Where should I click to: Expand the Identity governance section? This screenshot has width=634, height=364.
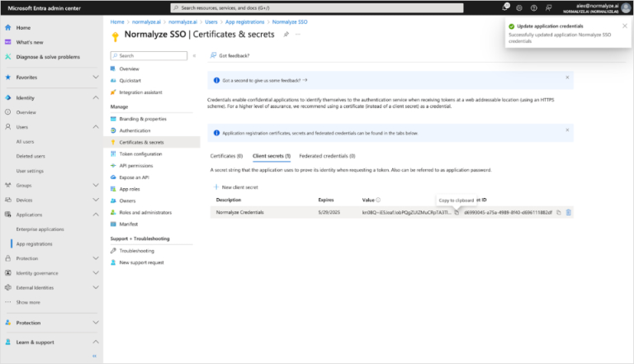point(95,272)
